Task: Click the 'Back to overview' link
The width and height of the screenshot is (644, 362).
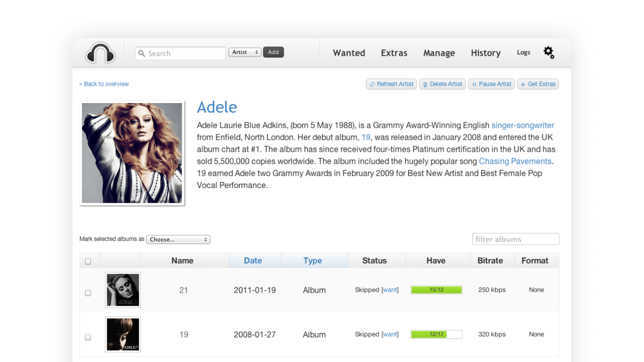Action: [x=104, y=84]
